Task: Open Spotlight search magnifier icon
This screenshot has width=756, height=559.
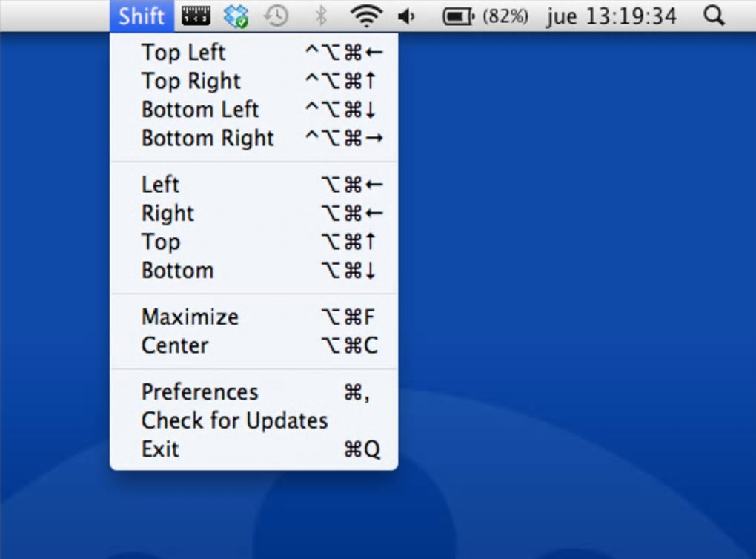Action: point(713,16)
